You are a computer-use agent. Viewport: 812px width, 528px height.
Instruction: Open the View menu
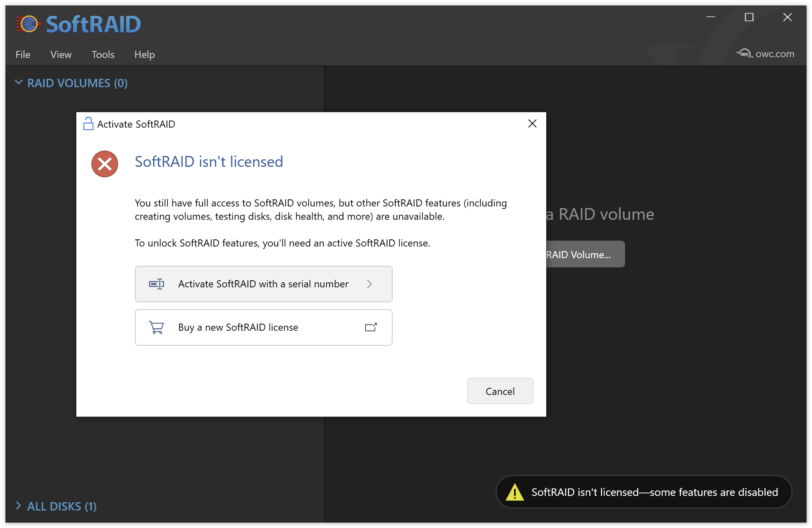pyautogui.click(x=61, y=55)
